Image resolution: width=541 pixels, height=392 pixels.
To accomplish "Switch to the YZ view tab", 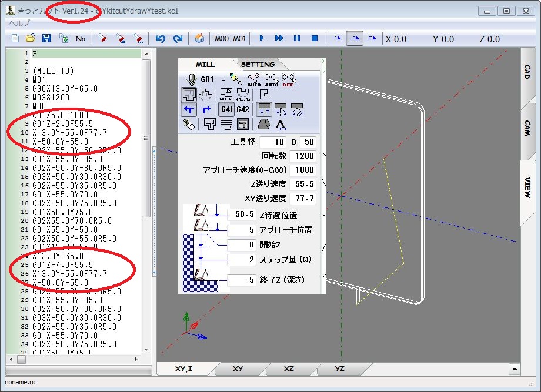I will point(339,369).
